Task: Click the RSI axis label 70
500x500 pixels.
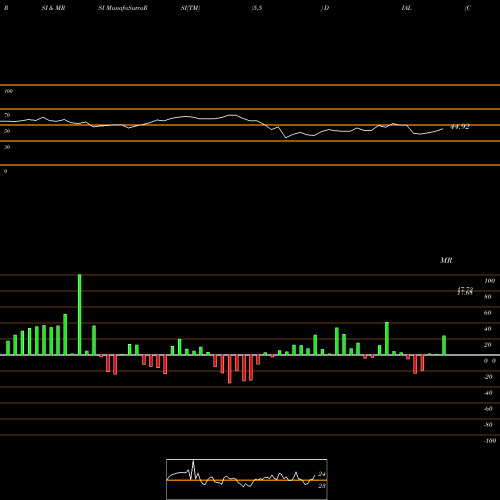Action: (x=7, y=115)
